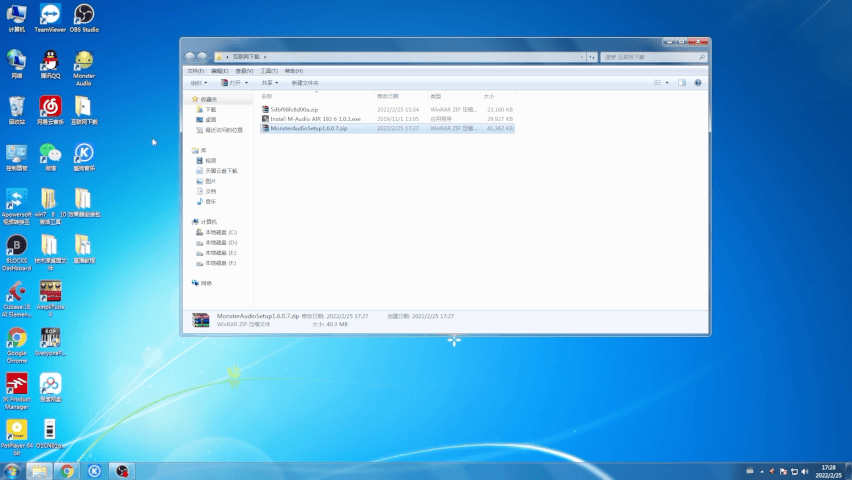Select the Monster Audio desktop shortcut

point(84,68)
